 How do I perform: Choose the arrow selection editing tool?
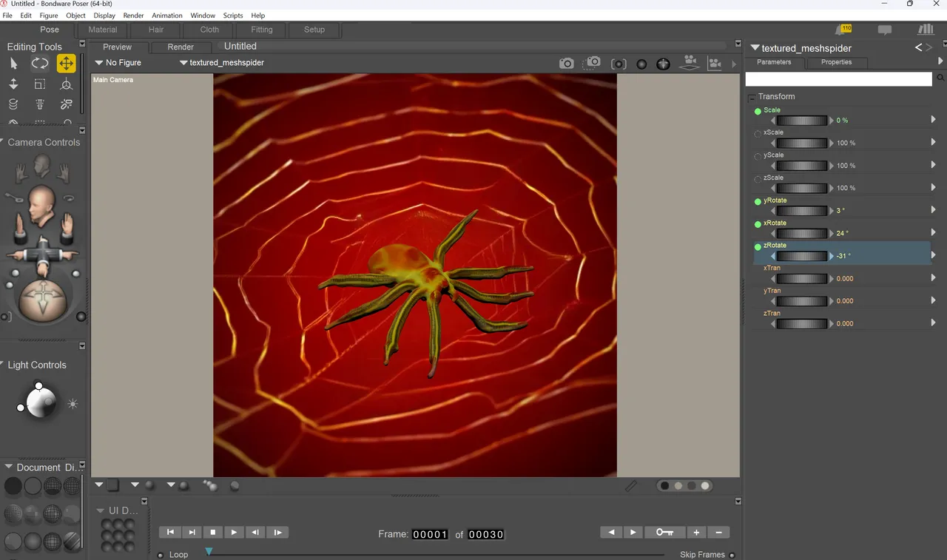pyautogui.click(x=13, y=64)
